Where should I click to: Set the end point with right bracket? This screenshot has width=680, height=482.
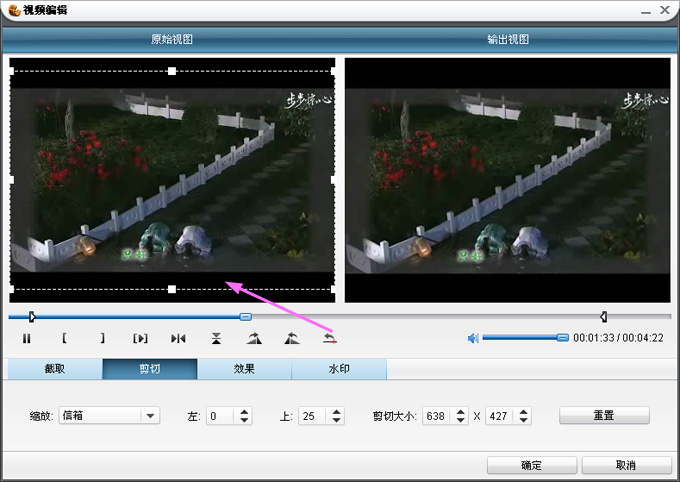click(102, 338)
